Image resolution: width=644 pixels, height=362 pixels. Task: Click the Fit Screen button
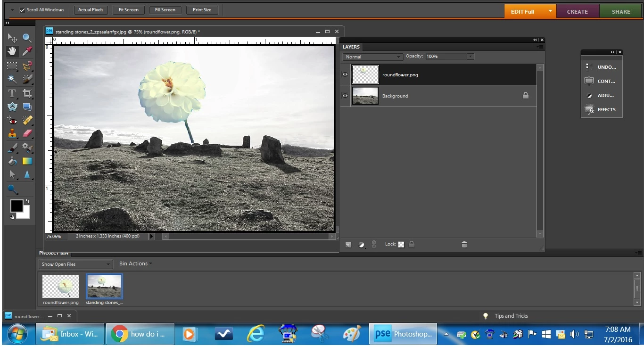click(129, 10)
